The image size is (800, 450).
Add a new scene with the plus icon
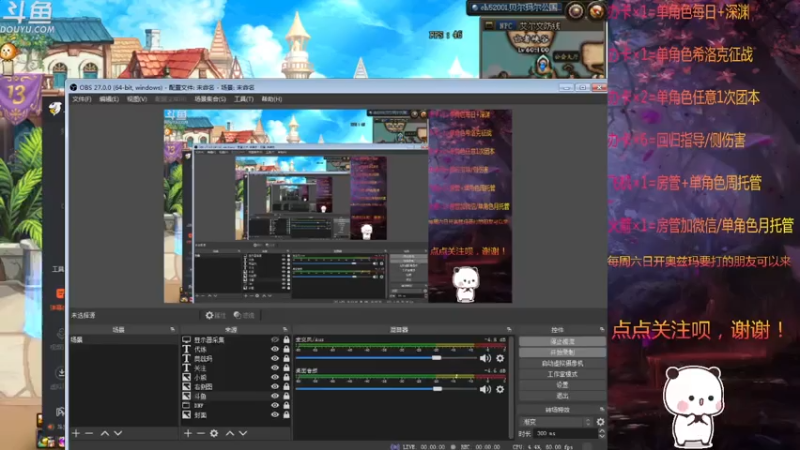76,433
